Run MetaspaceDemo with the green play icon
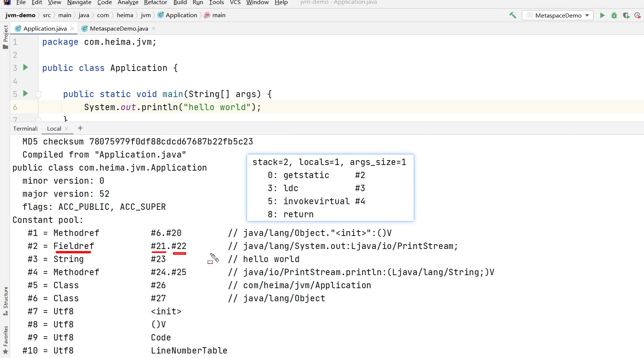The height and width of the screenshot is (358, 644). coord(602,15)
